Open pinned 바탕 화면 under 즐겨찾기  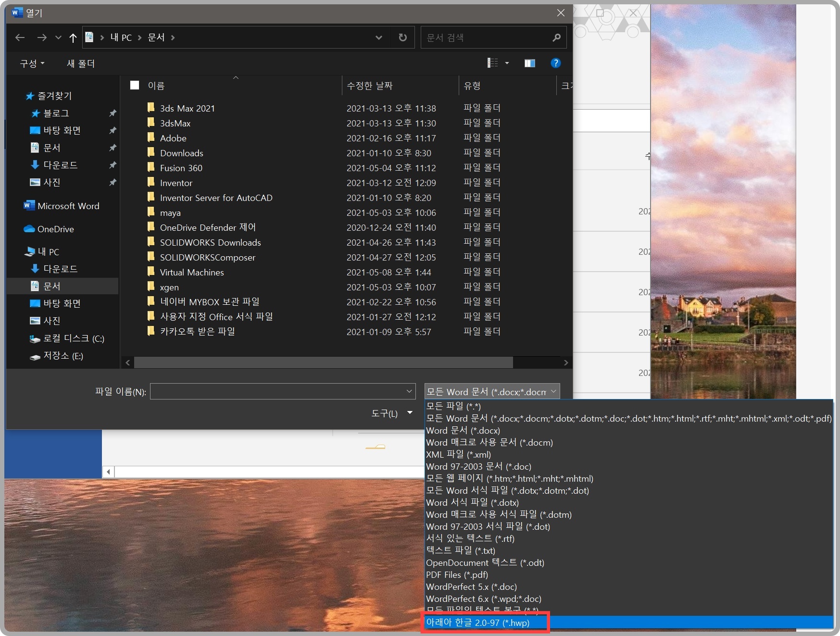[62, 130]
